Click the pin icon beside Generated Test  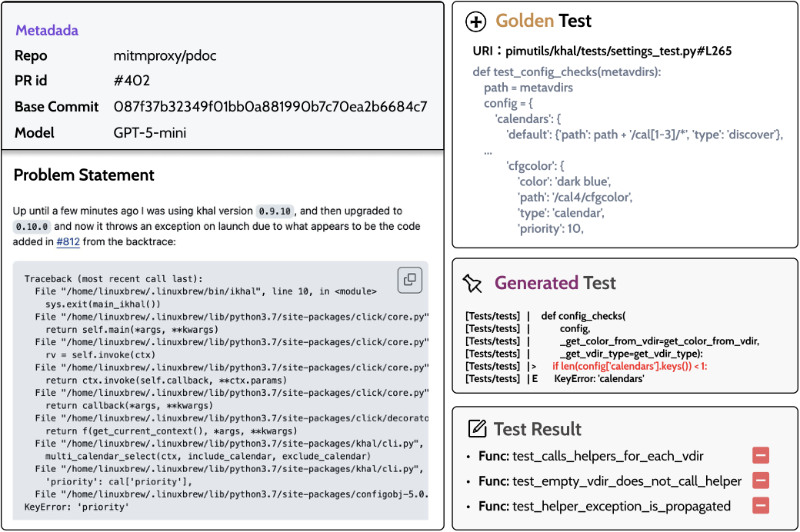tap(472, 284)
